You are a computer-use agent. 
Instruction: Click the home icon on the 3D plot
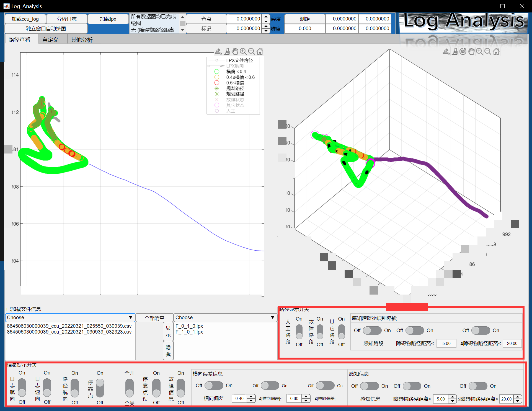click(x=496, y=51)
